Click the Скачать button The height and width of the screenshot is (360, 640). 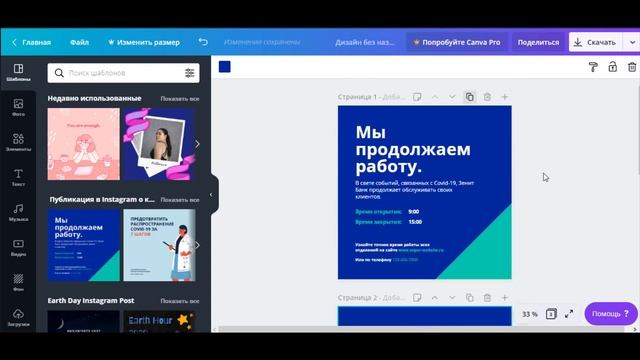point(596,42)
